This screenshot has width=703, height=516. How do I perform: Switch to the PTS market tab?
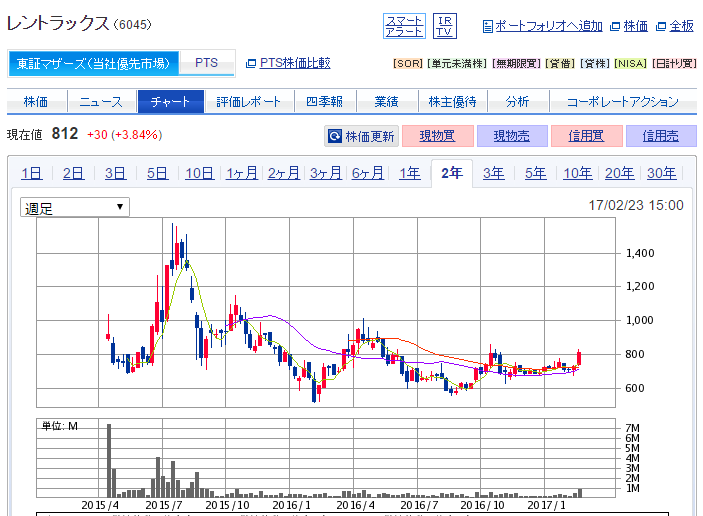(207, 63)
